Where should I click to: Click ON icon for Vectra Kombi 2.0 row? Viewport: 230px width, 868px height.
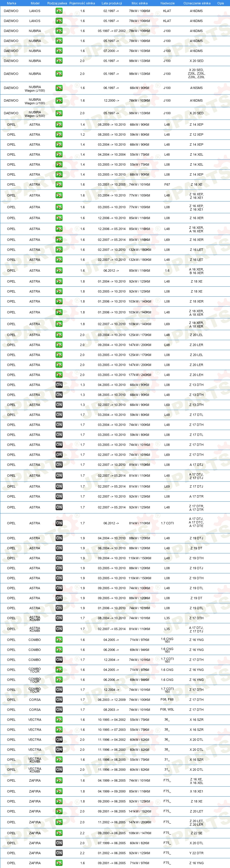tap(59, 770)
